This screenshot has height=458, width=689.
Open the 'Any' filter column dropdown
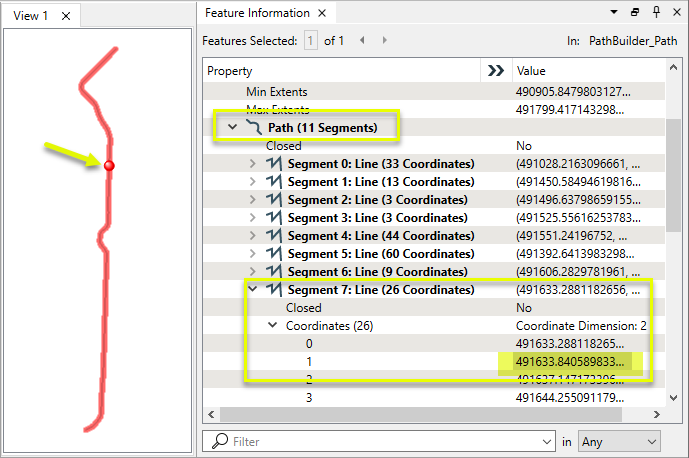pos(618,440)
